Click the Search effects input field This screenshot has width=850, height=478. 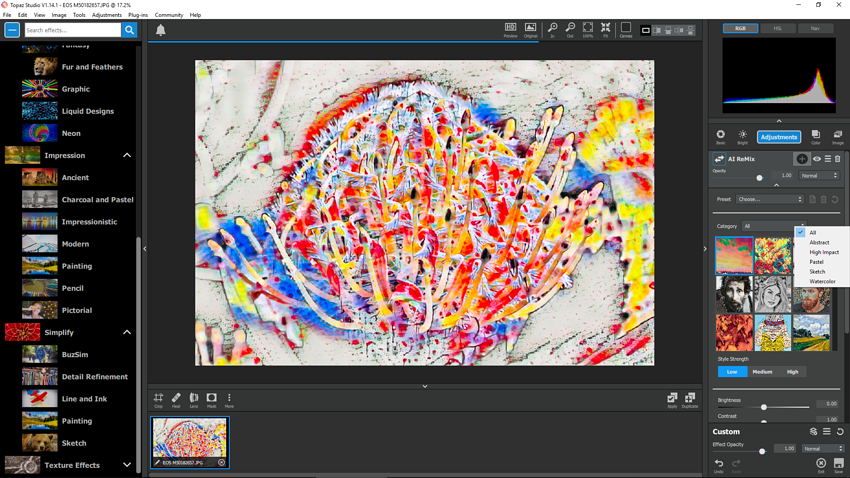72,30
